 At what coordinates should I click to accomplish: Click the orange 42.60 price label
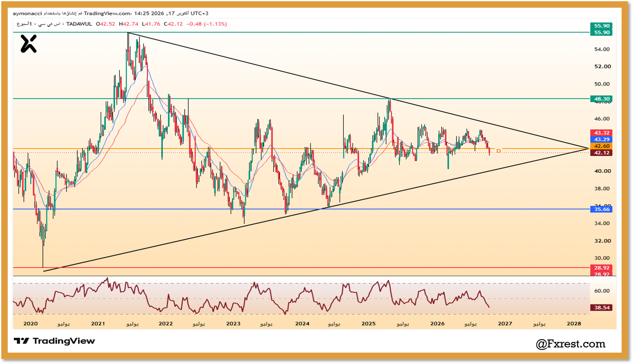601,146
